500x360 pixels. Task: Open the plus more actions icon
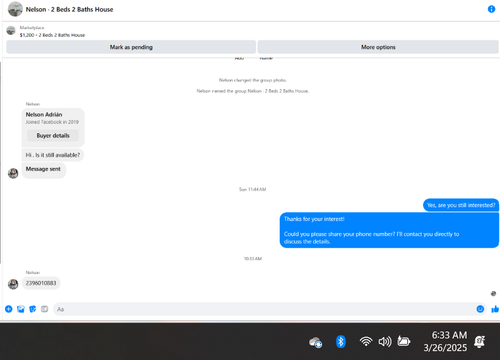coord(9,309)
